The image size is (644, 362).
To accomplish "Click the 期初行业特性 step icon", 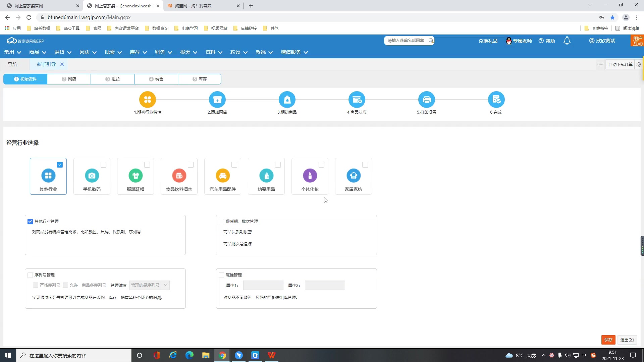I will pos(148,100).
